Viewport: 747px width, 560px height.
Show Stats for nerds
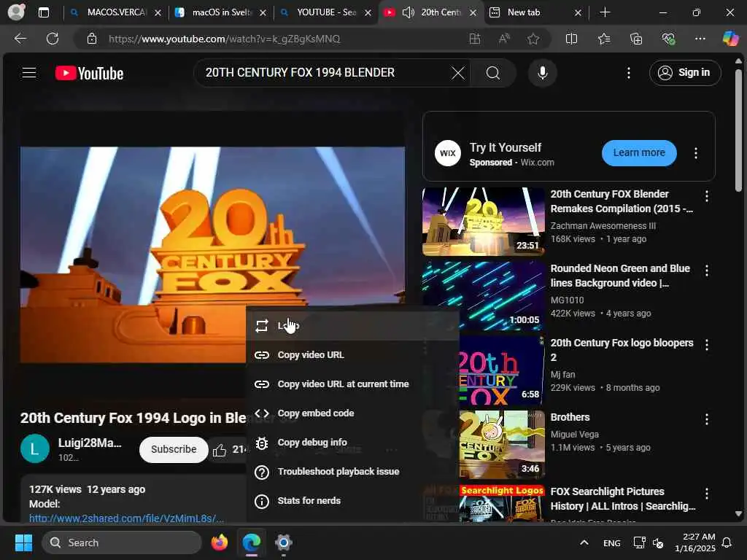(x=352, y=500)
